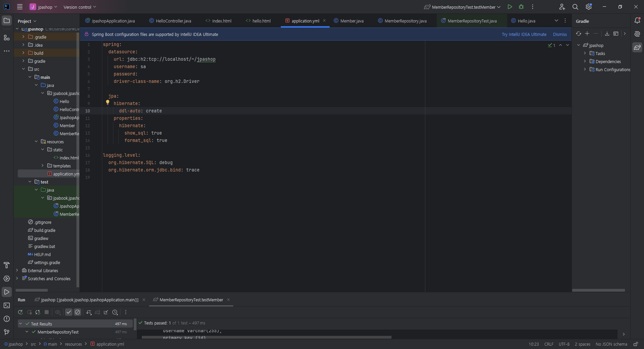Image resolution: width=644 pixels, height=349 pixels.
Task: Toggle the Gradle elephant tool window
Action: (637, 47)
